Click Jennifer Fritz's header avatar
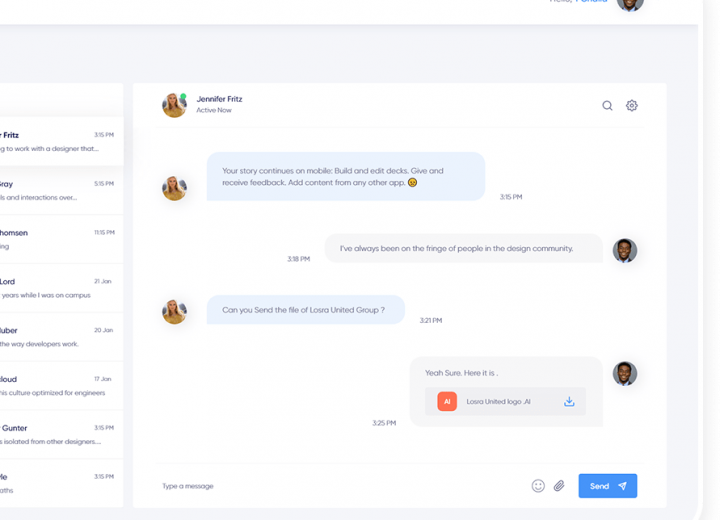 tap(175, 105)
